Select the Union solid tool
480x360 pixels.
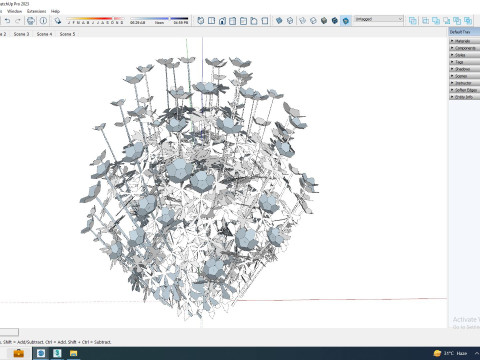coord(436,21)
